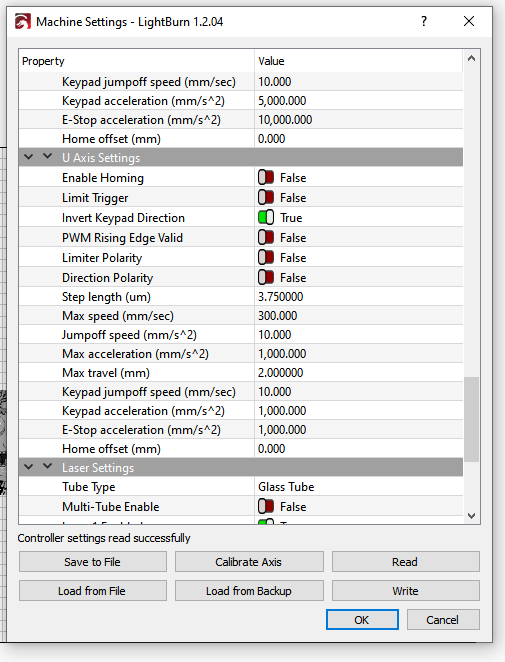Toggle PWM Rising Edge Valid switch
The height and width of the screenshot is (662, 505).
click(x=266, y=237)
